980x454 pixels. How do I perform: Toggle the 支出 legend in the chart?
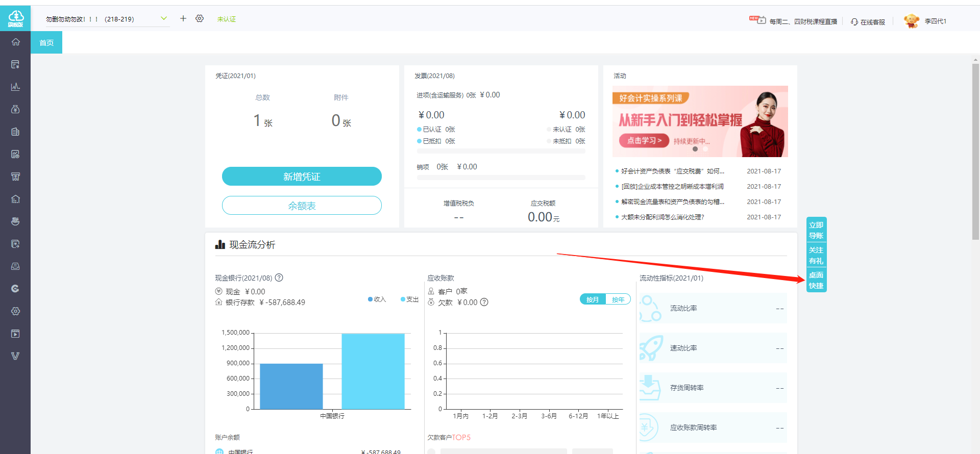pos(409,299)
